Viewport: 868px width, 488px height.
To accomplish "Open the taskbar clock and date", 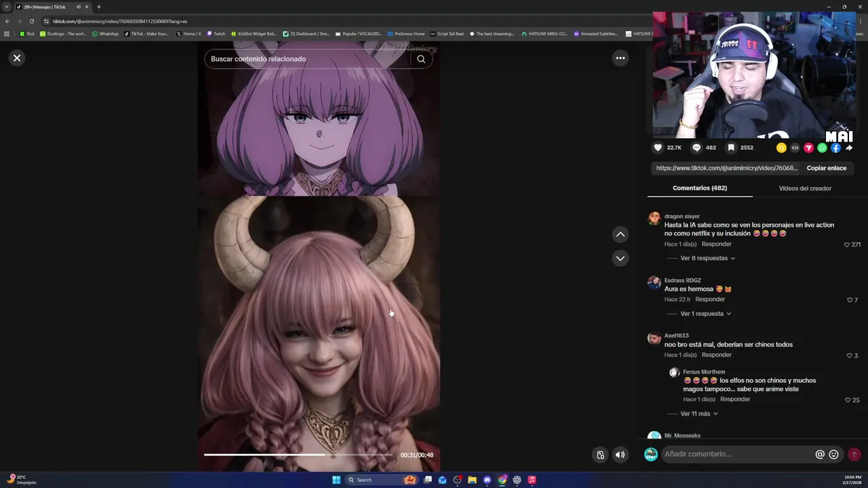I will (x=854, y=480).
